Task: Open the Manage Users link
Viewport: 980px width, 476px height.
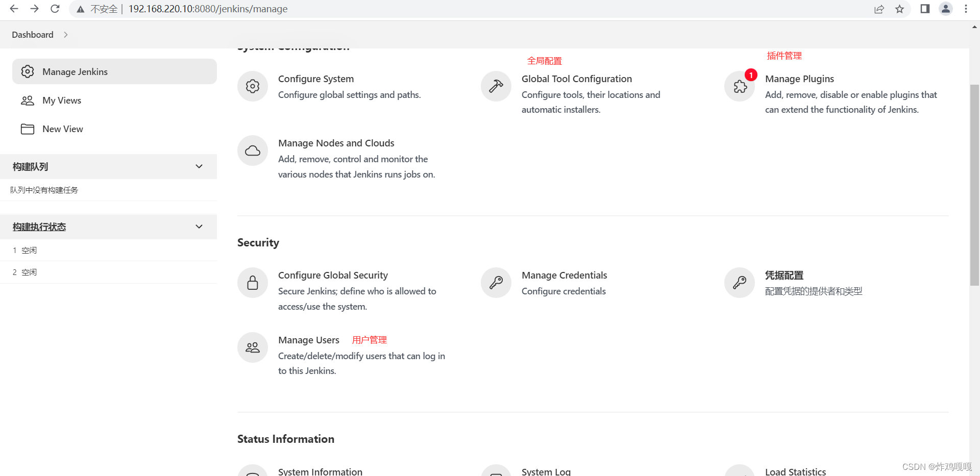Action: (309, 340)
